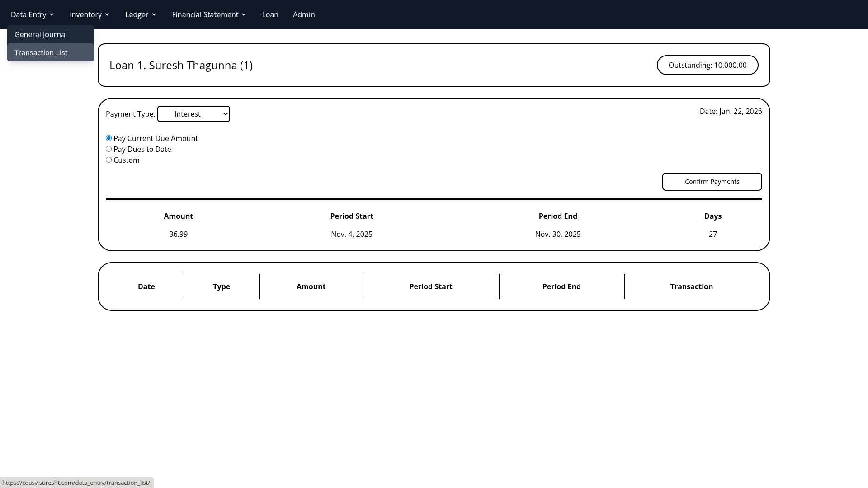
Task: Click the Outstanding 10,000.00 badge
Action: coord(708,65)
